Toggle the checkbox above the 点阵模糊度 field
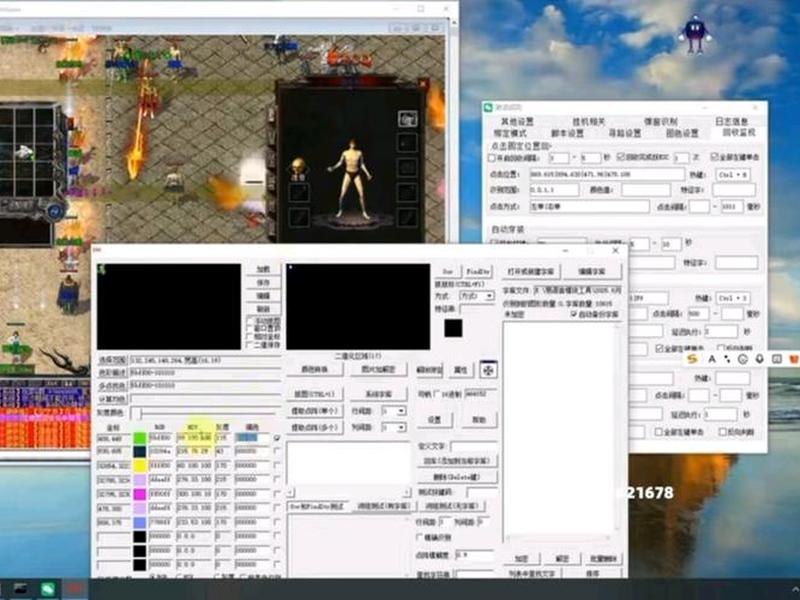The height and width of the screenshot is (600, 800). click(x=419, y=537)
